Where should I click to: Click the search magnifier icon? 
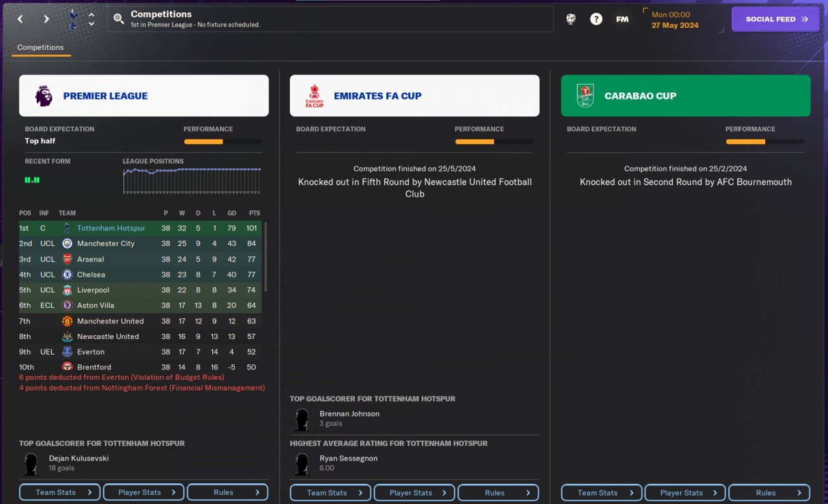[118, 19]
